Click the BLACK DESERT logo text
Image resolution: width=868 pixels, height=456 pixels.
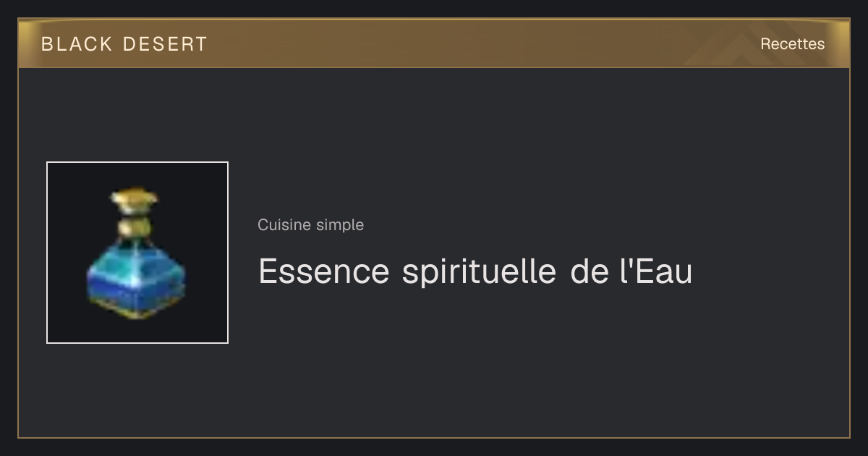(x=124, y=44)
